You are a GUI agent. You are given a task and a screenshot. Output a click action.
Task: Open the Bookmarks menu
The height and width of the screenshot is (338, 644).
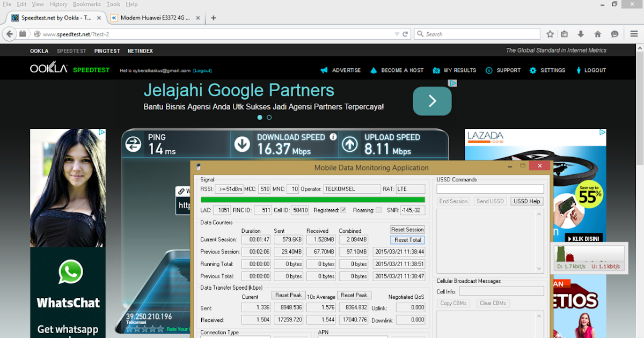pos(87,4)
